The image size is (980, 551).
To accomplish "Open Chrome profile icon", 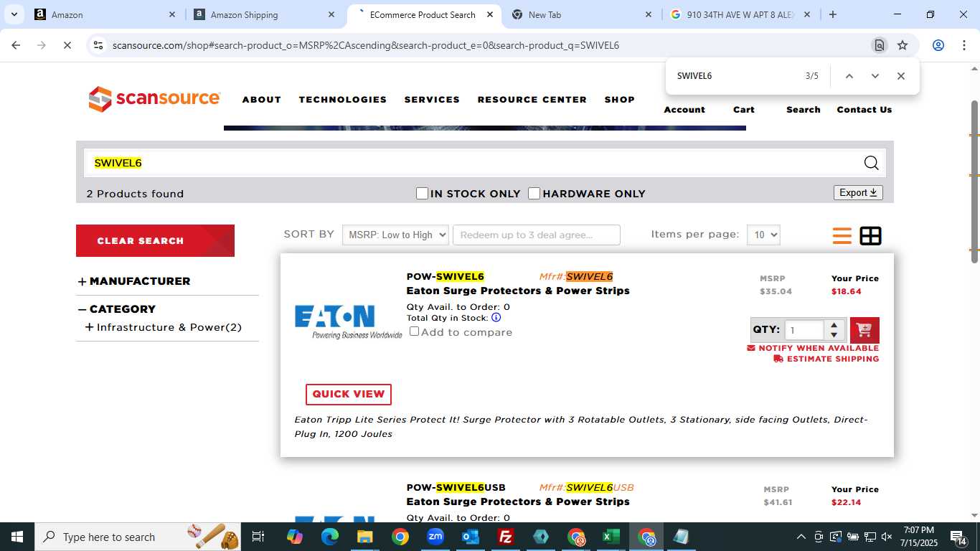I will tap(938, 45).
